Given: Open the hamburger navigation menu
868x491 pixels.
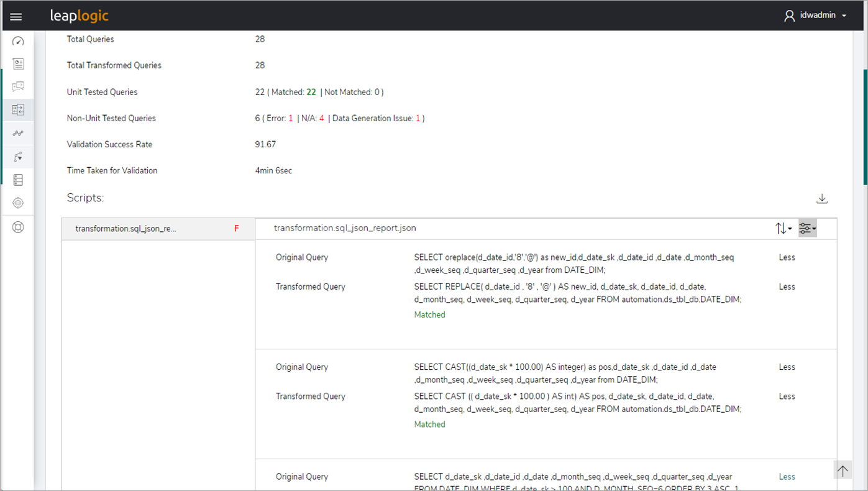Looking at the screenshot, I should pyautogui.click(x=16, y=16).
